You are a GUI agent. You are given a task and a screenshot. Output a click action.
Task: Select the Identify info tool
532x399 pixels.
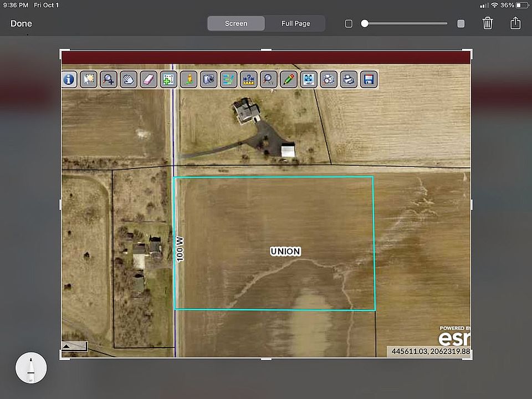pyautogui.click(x=69, y=79)
